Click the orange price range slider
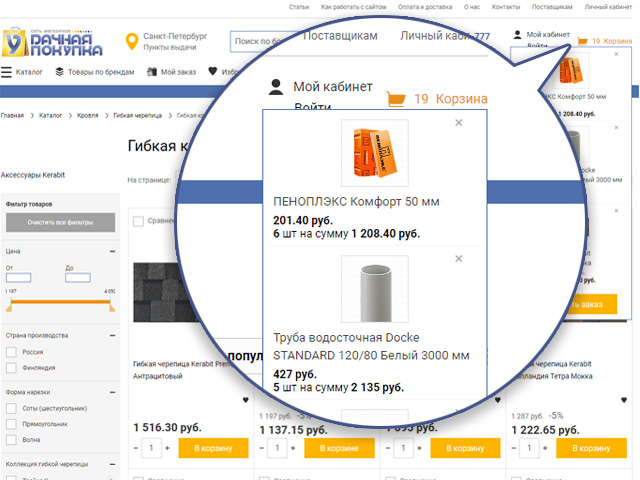 60,300
